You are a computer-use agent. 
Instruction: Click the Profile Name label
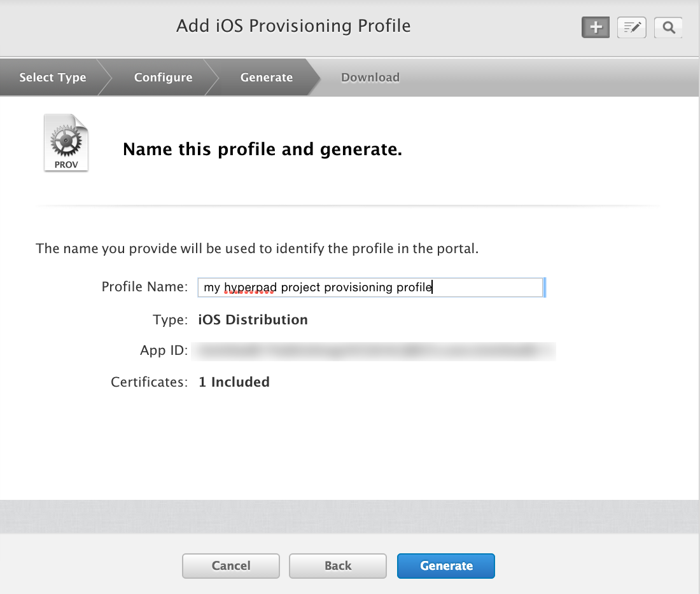click(144, 287)
